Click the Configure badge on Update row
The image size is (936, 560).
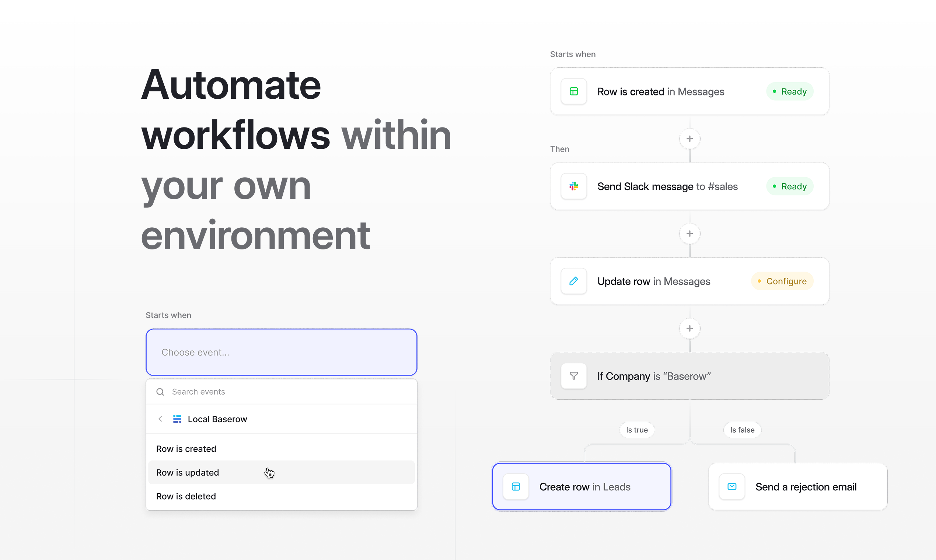[x=782, y=281]
